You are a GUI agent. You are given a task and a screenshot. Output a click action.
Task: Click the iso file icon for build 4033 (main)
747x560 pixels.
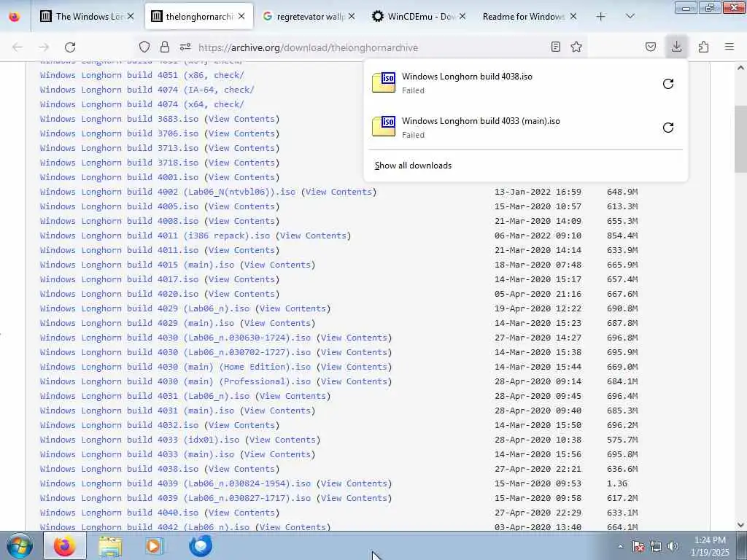coord(384,126)
